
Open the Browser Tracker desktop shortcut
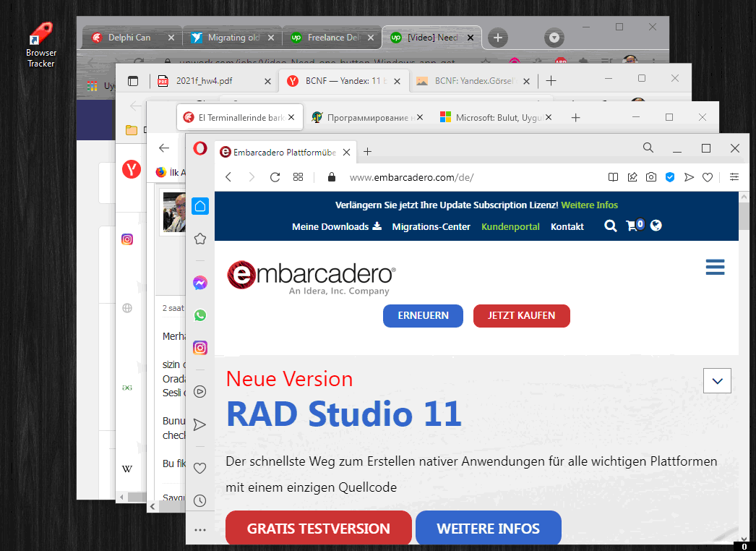click(x=41, y=44)
